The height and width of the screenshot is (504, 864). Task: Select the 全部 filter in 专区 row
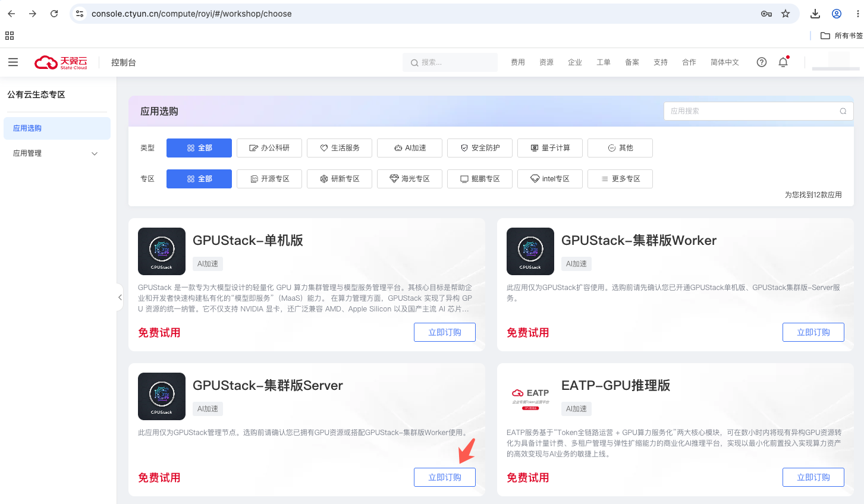199,179
